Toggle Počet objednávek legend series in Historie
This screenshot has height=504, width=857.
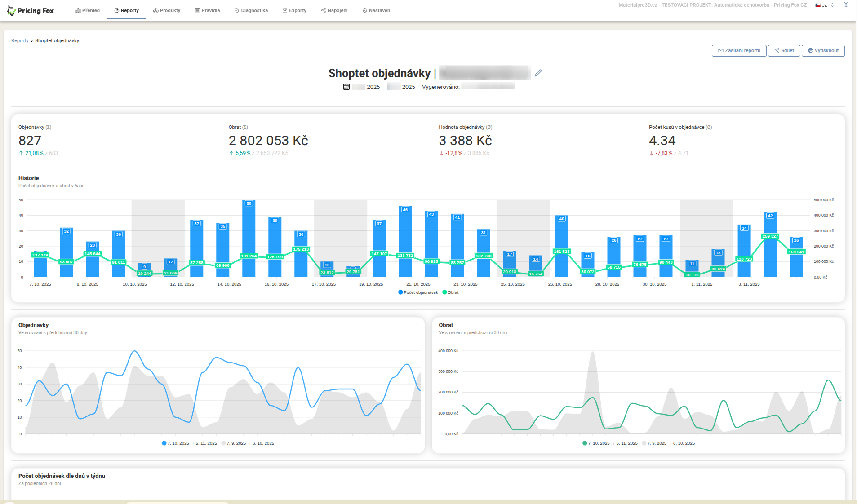pyautogui.click(x=418, y=292)
